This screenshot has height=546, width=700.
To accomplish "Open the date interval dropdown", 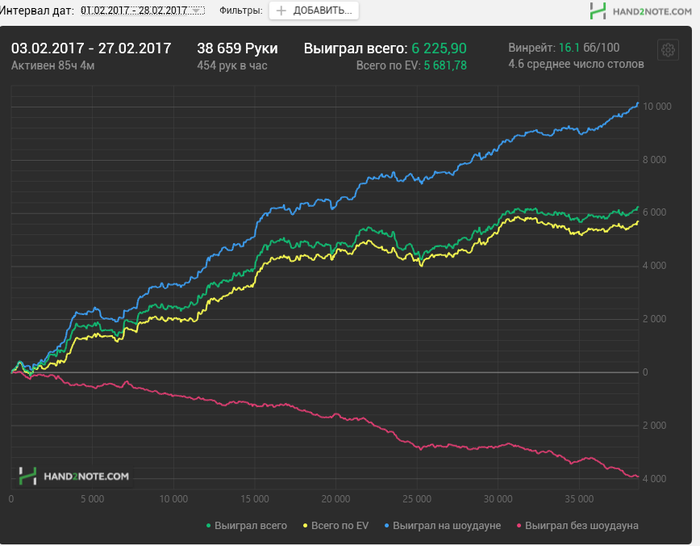I will (142, 10).
